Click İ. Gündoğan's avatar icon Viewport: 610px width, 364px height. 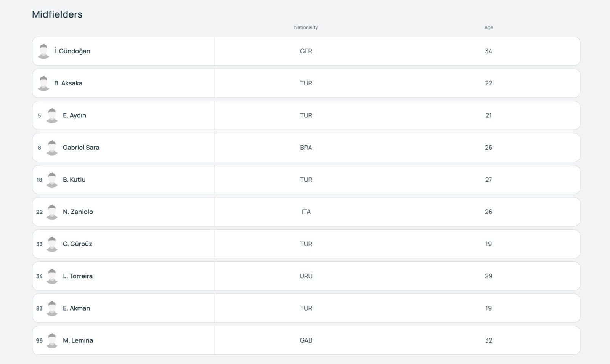click(x=43, y=51)
